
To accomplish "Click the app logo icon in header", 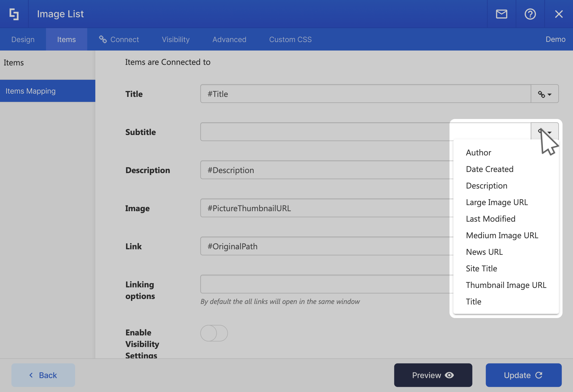I will click(14, 14).
